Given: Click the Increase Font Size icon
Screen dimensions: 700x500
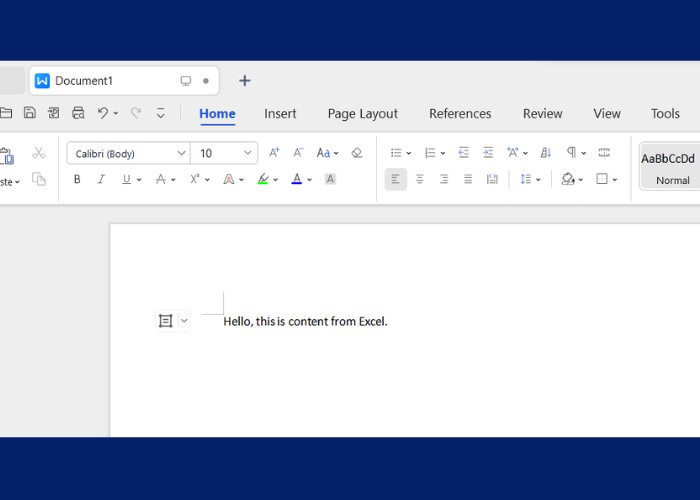Looking at the screenshot, I should coord(274,153).
